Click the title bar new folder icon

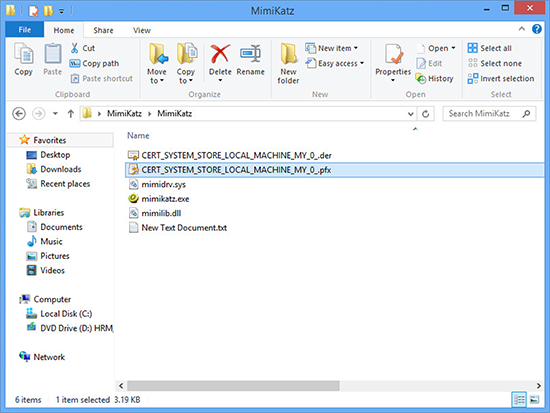point(48,11)
